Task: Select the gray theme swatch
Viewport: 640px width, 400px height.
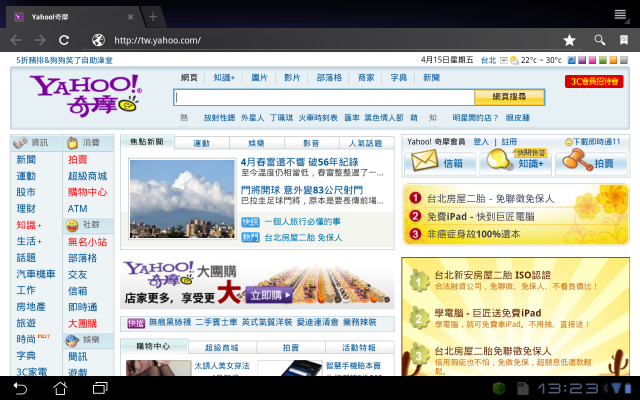Action: [x=624, y=60]
